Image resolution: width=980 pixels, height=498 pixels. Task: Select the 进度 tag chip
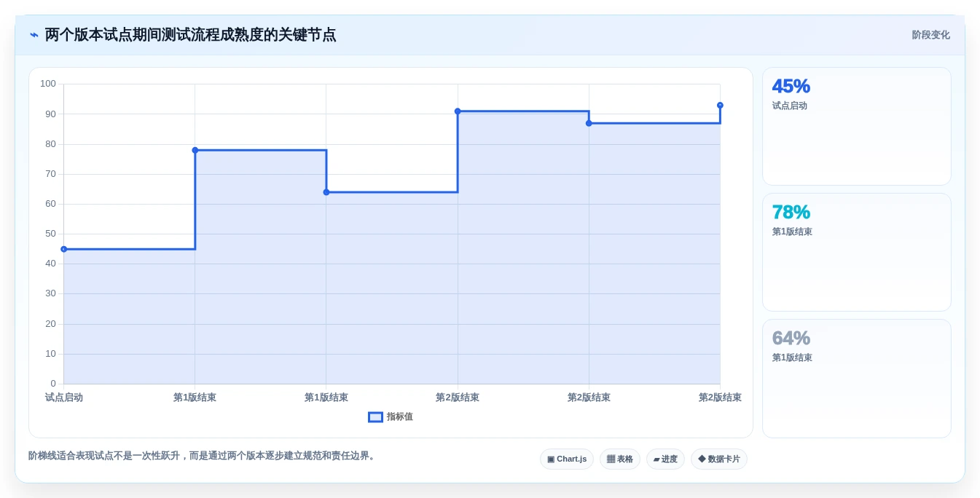pos(665,459)
